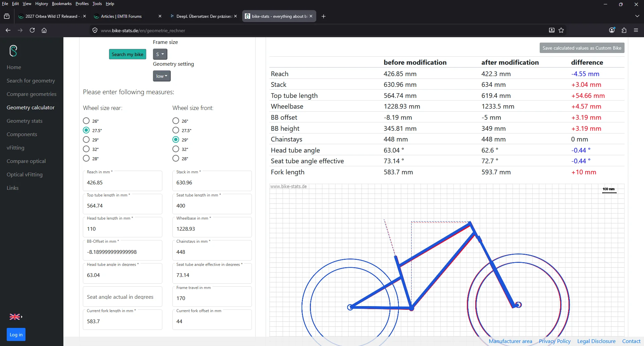The width and height of the screenshot is (644, 346).
Task: Open the account profile icon
Action: (x=612, y=30)
